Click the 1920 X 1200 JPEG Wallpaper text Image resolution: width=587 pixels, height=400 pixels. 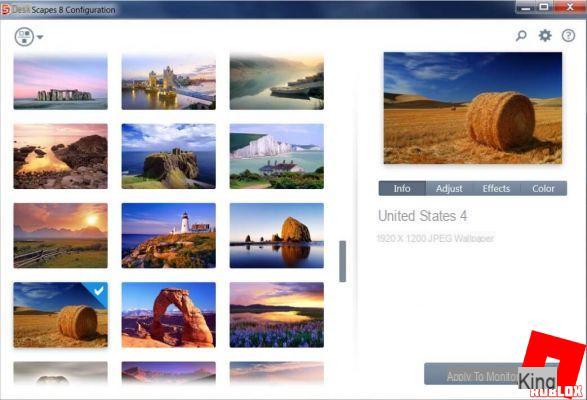click(x=435, y=238)
